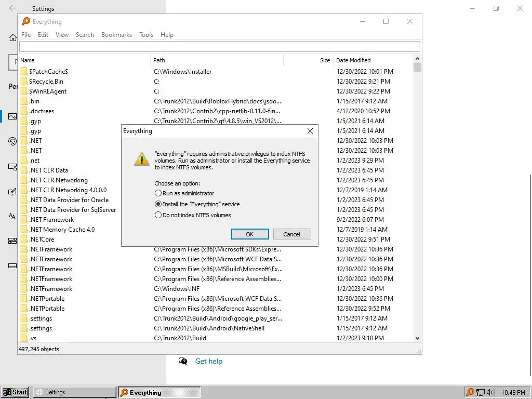Viewport: 532px width, 399px height.
Task: Click Start menu layout icon in Settings sidebar
Action: 12,241
